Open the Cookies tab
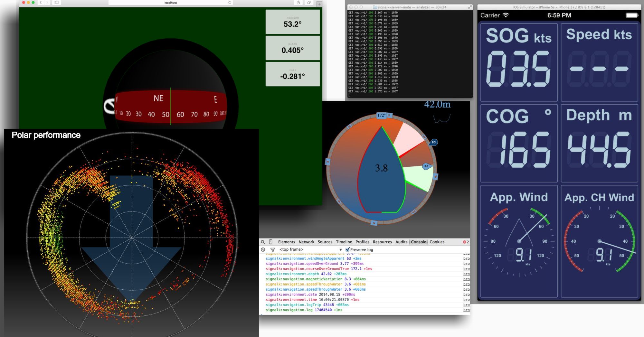The height and width of the screenshot is (337, 644). point(437,242)
